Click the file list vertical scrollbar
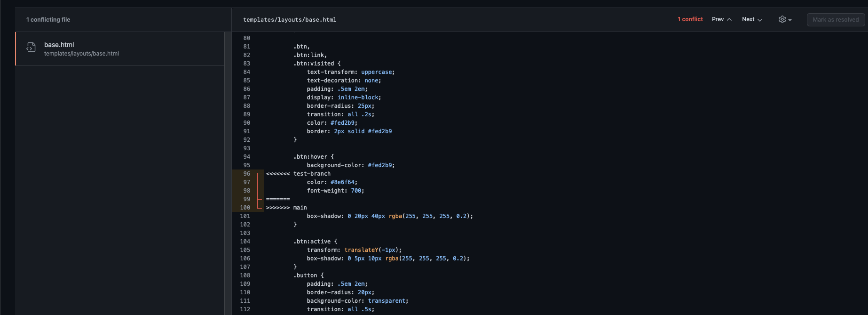The height and width of the screenshot is (315, 868). (x=228, y=173)
